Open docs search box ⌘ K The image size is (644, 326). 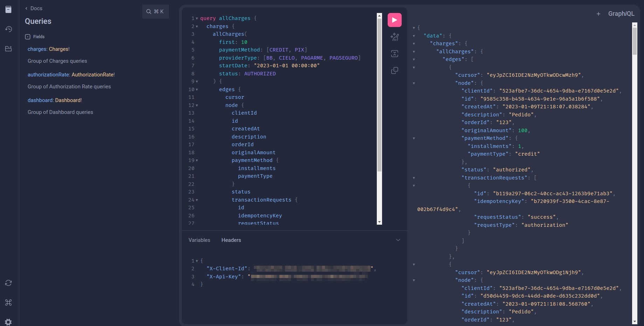point(155,12)
